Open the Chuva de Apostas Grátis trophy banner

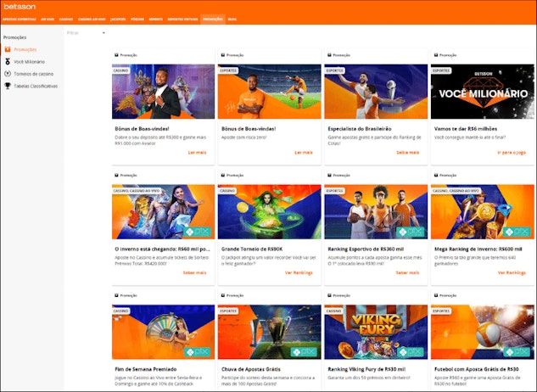[x=270, y=332]
